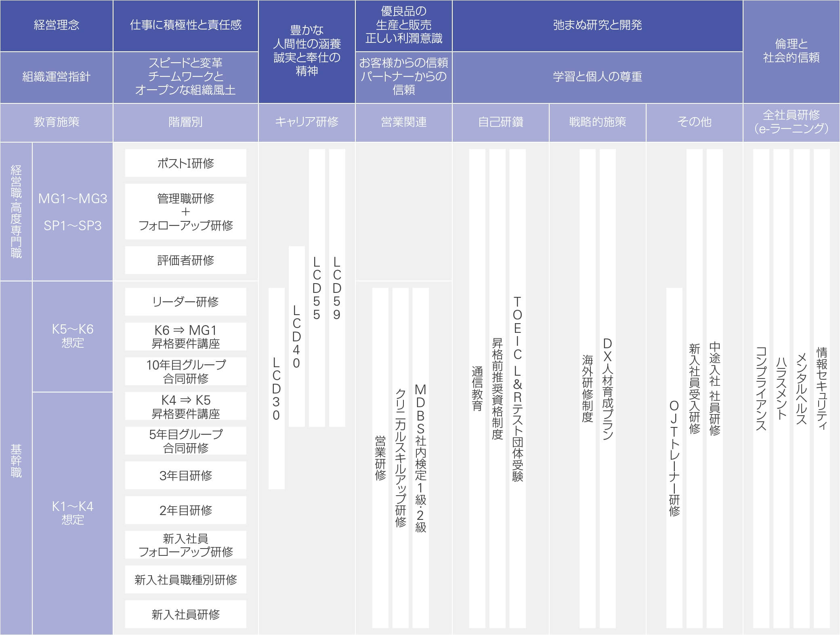Click the スピードと変革 チームワーク cell
The image size is (840, 635).
click(186, 77)
